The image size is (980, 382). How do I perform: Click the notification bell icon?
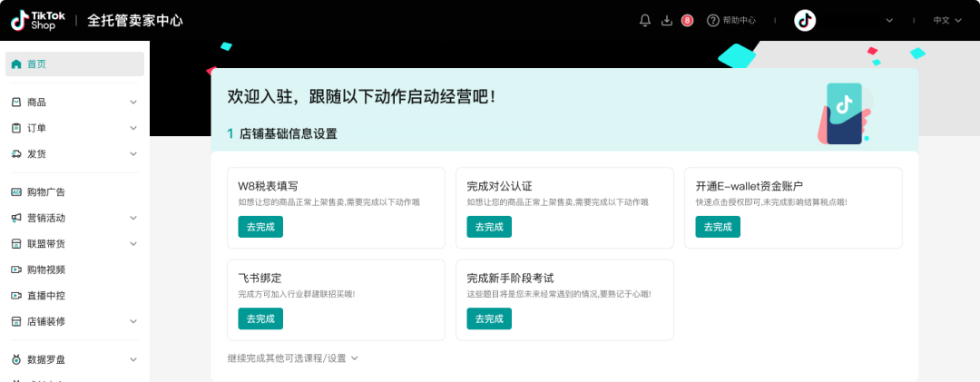(645, 20)
